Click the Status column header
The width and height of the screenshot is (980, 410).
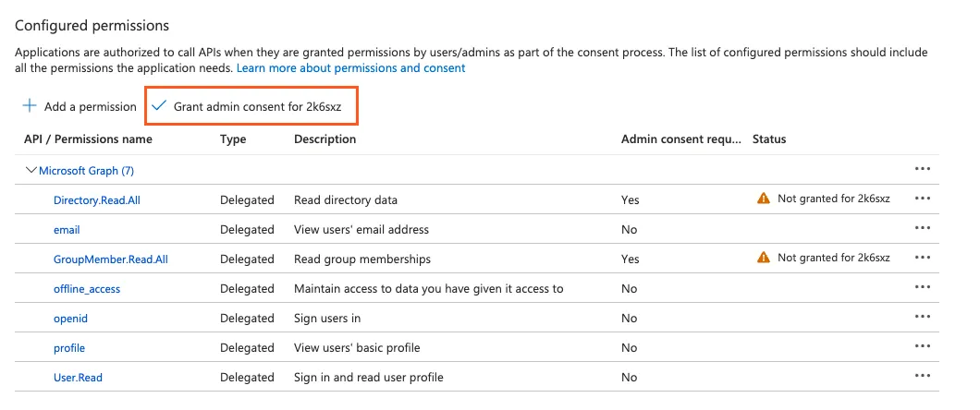click(768, 139)
